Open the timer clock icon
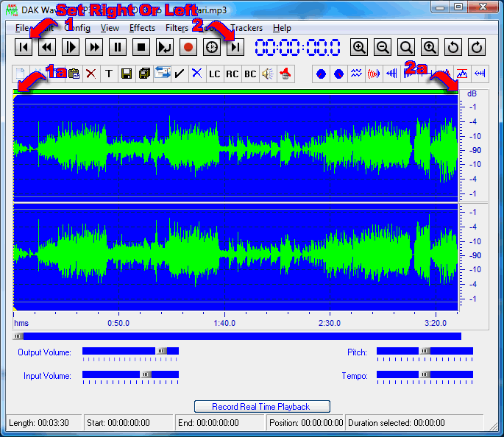The image size is (504, 437). coord(211,47)
